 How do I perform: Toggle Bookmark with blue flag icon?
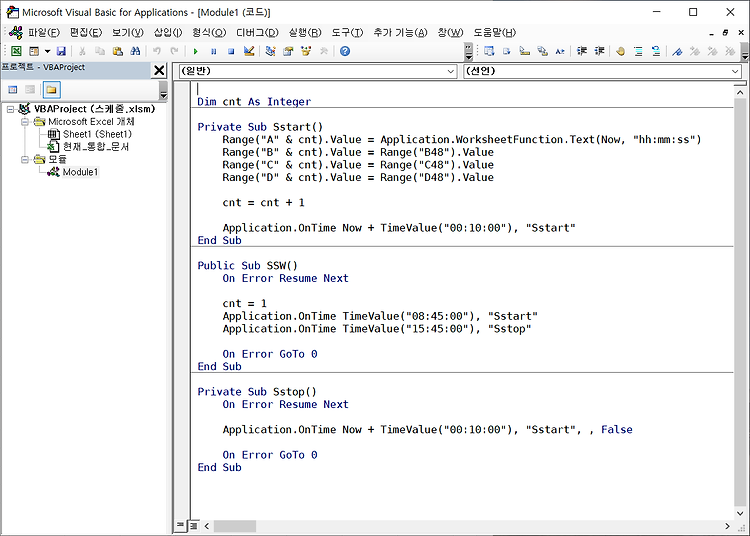click(677, 51)
